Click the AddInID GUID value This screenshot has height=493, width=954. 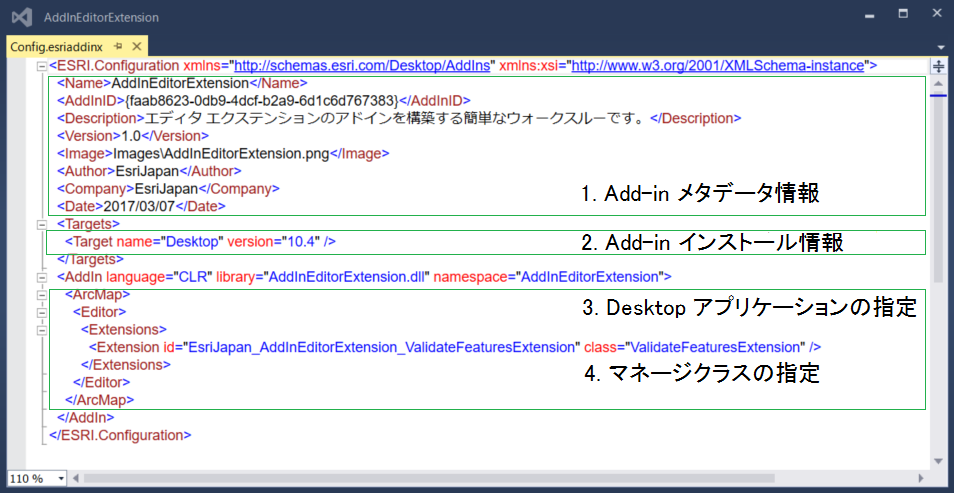[262, 101]
